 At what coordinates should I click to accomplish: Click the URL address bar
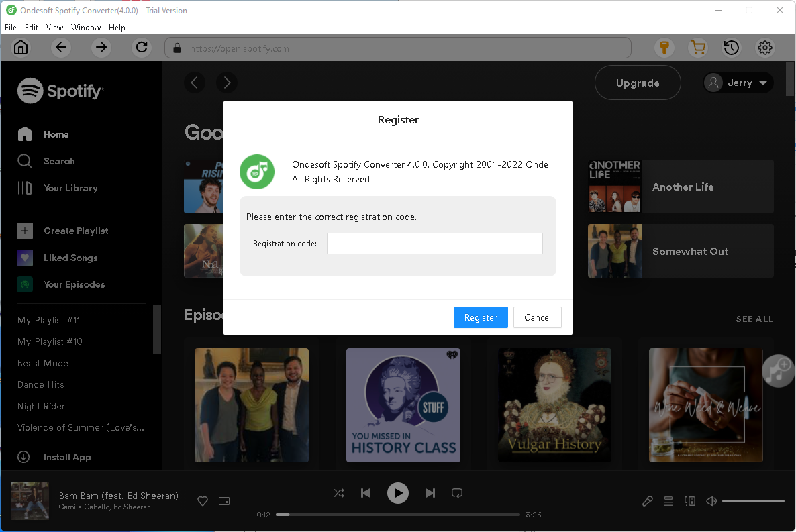tap(398, 48)
